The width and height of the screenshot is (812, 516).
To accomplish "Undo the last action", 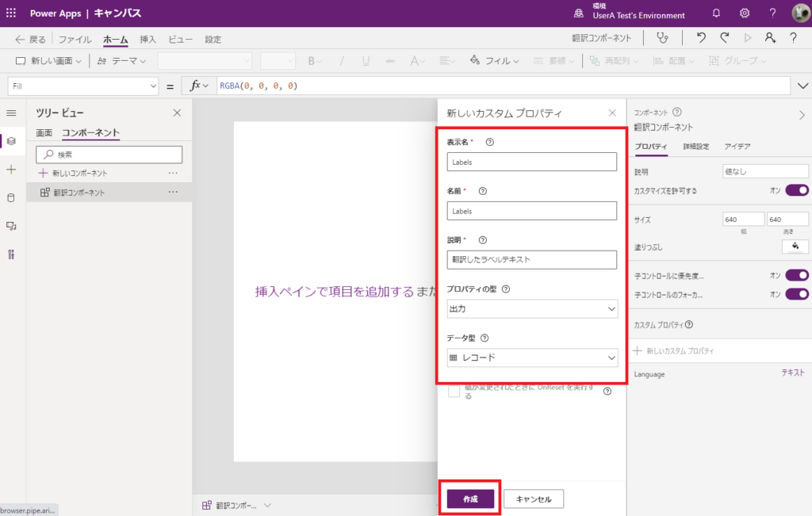I will click(701, 38).
